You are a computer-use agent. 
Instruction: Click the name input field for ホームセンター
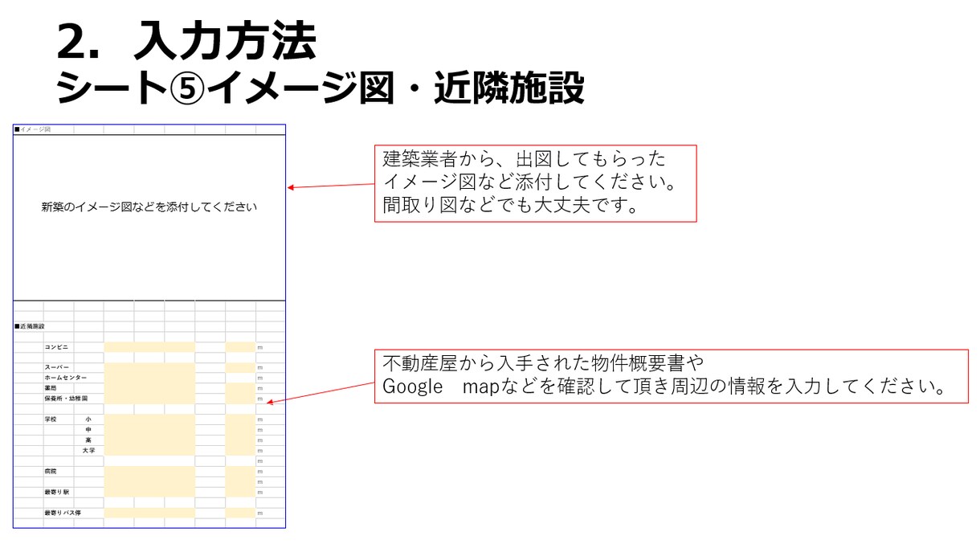(149, 378)
